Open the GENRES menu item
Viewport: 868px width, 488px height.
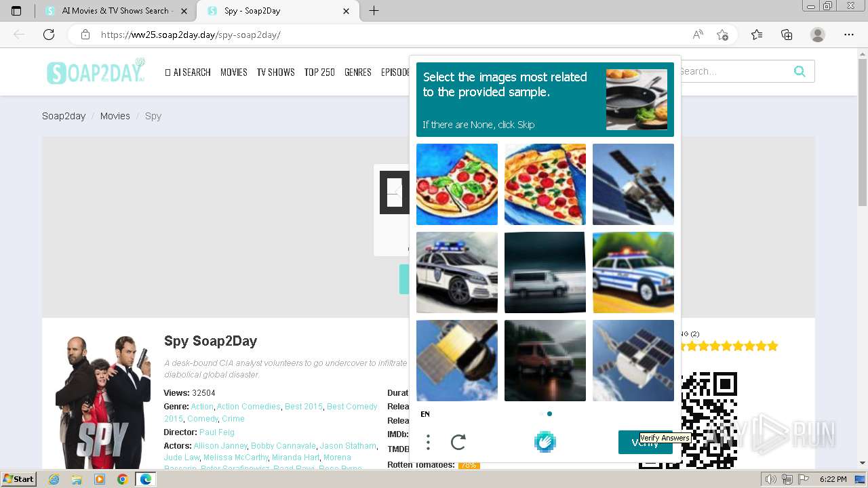(x=357, y=72)
